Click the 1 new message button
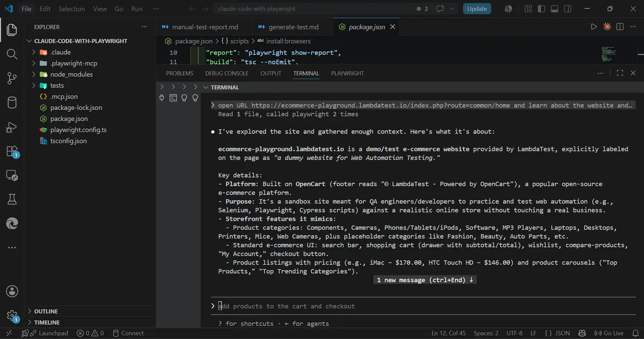The image size is (644, 339). (x=425, y=280)
